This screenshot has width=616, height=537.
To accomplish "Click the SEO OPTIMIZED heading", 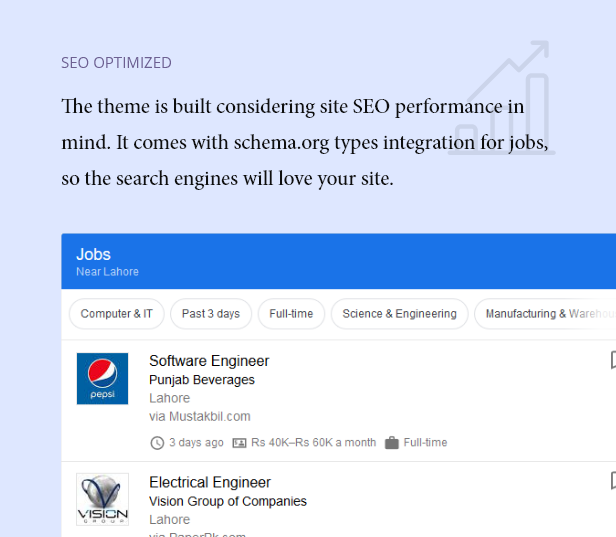I will (116, 63).
